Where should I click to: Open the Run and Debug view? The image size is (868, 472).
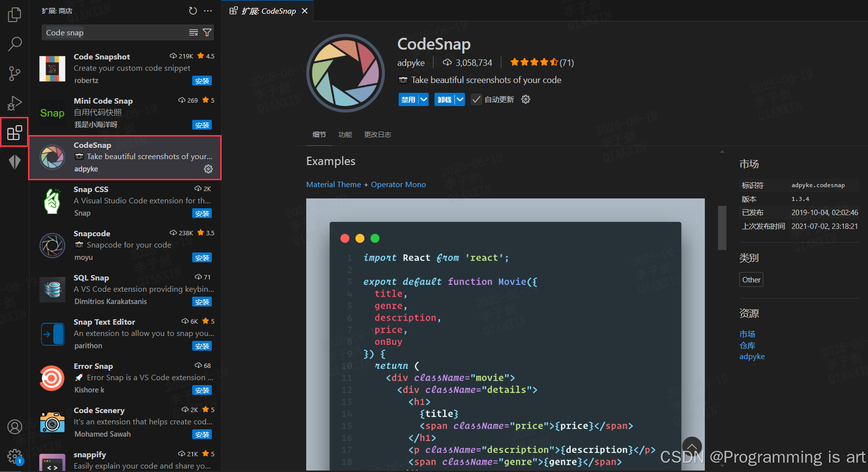click(15, 103)
